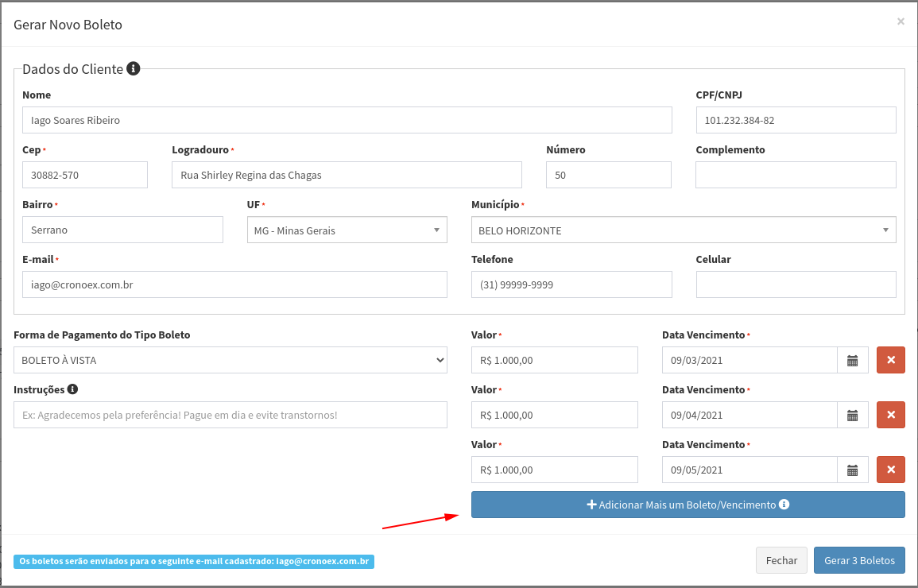This screenshot has width=918, height=588.
Task: Click the Instruções text field
Action: [230, 415]
